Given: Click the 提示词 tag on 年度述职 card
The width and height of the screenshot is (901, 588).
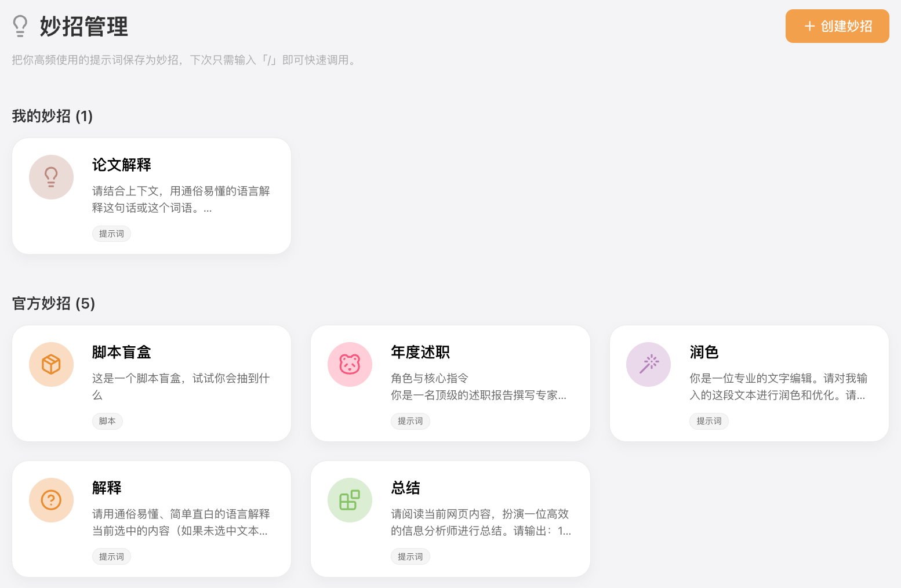Looking at the screenshot, I should pyautogui.click(x=410, y=421).
